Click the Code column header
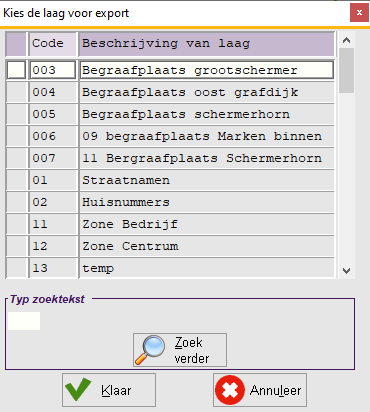 53,44
